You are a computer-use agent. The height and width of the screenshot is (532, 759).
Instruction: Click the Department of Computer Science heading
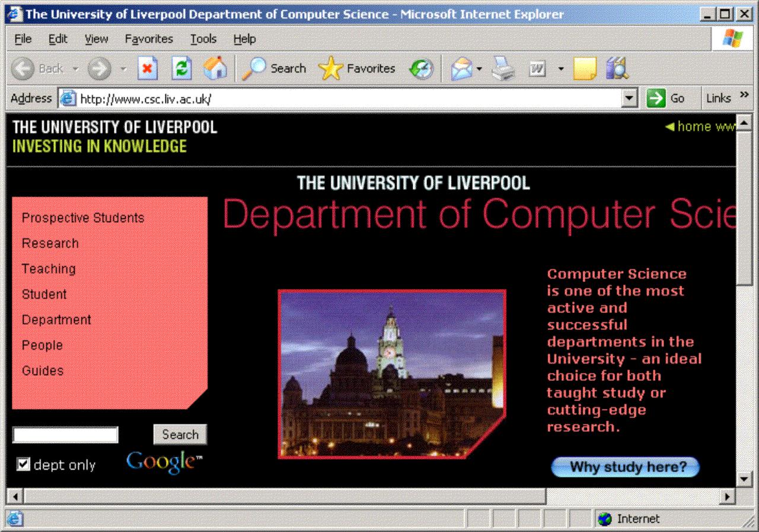479,214
